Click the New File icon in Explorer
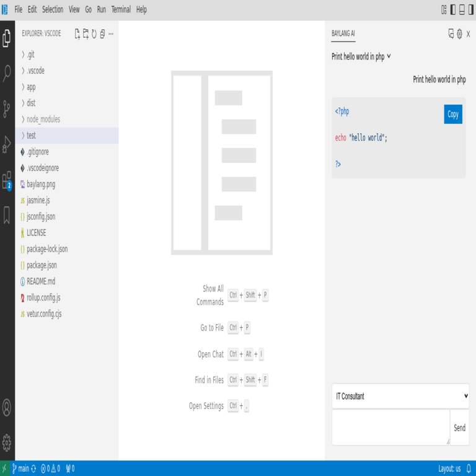 pos(77,34)
